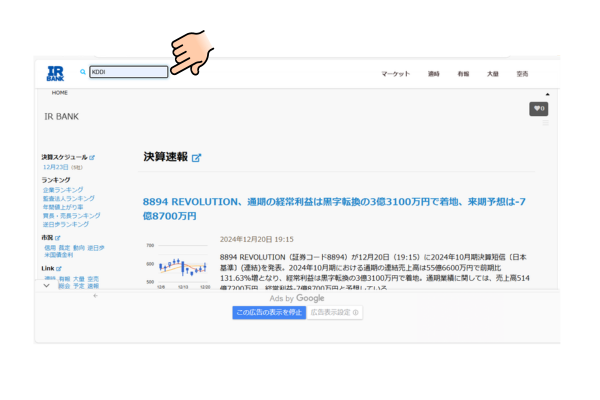Select the 2024年12月20日 19:15 timestamp text
This screenshot has height=400, width=600.
(256, 239)
